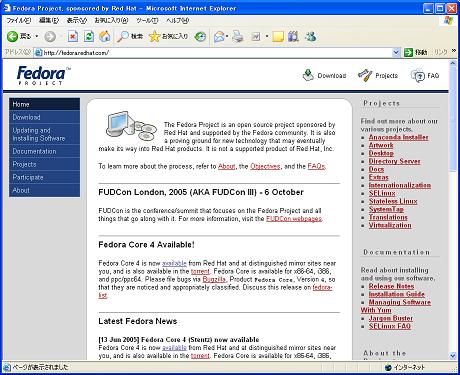Expand the address bar URL dropdown
Viewport: 460px width, 375px height.
396,52
